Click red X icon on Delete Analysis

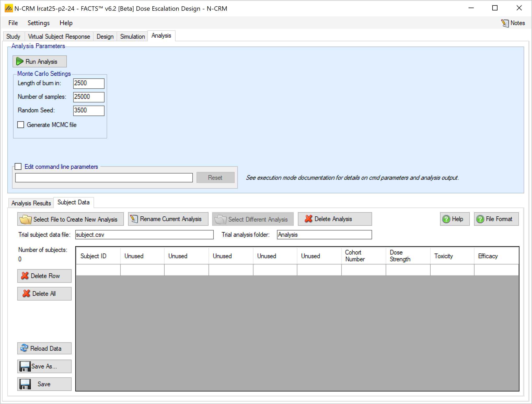coord(308,219)
